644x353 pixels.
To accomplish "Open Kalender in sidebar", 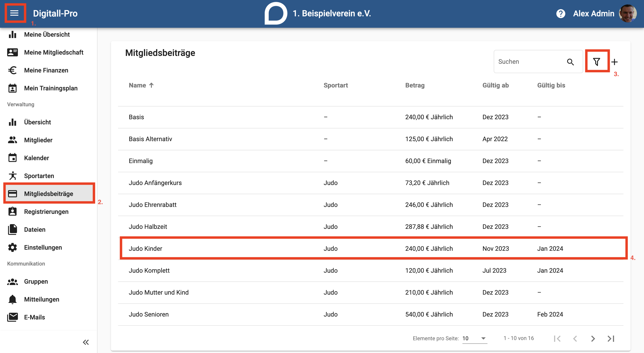I will tap(49, 158).
